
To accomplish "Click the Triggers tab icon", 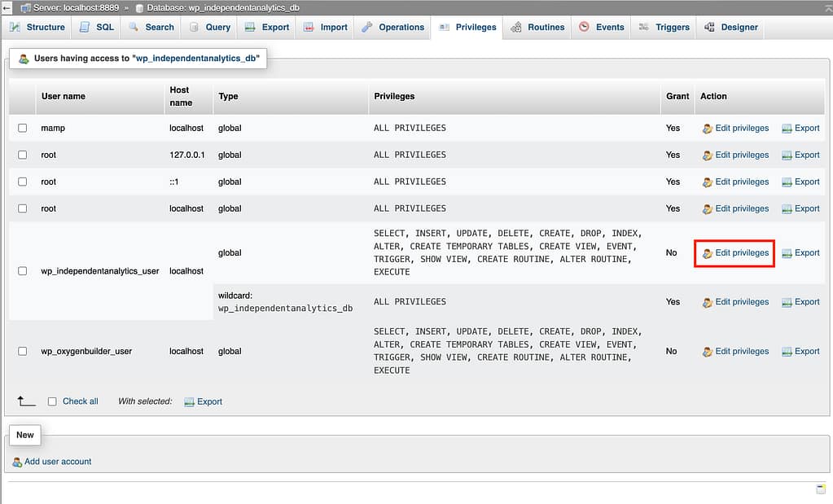I will (643, 27).
